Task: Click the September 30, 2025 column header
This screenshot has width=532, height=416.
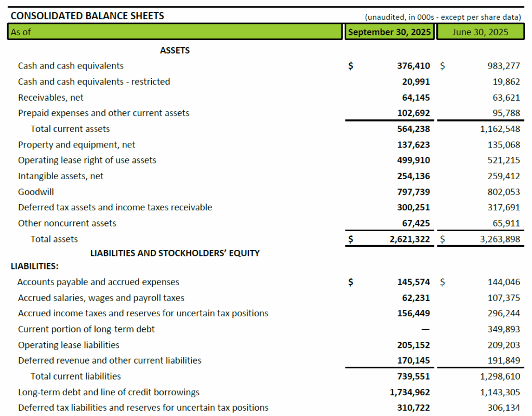Action: (390, 32)
